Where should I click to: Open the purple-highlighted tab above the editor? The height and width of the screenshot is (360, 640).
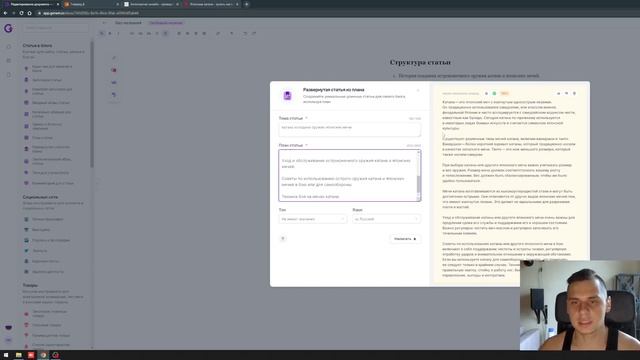pos(166,23)
